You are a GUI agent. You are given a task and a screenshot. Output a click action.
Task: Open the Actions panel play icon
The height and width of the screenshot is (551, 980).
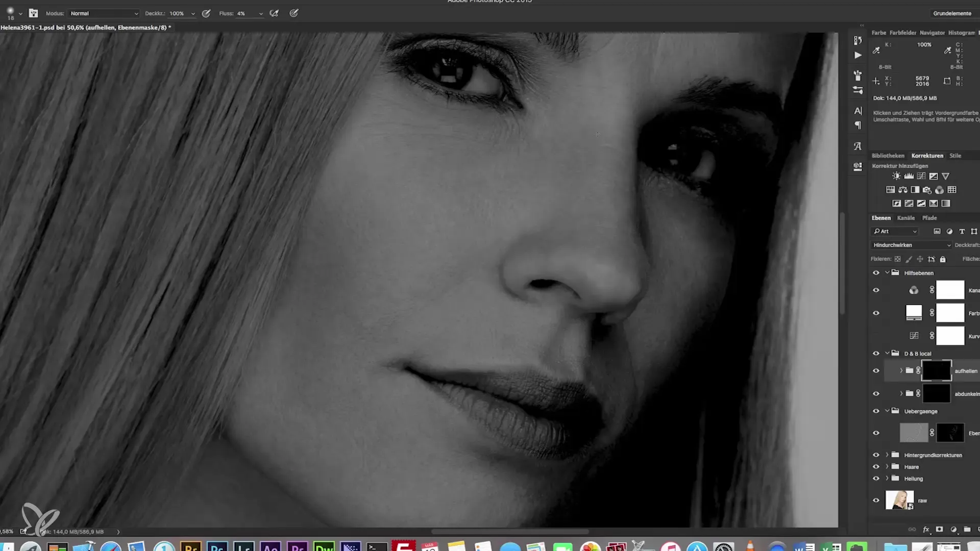[x=858, y=55]
